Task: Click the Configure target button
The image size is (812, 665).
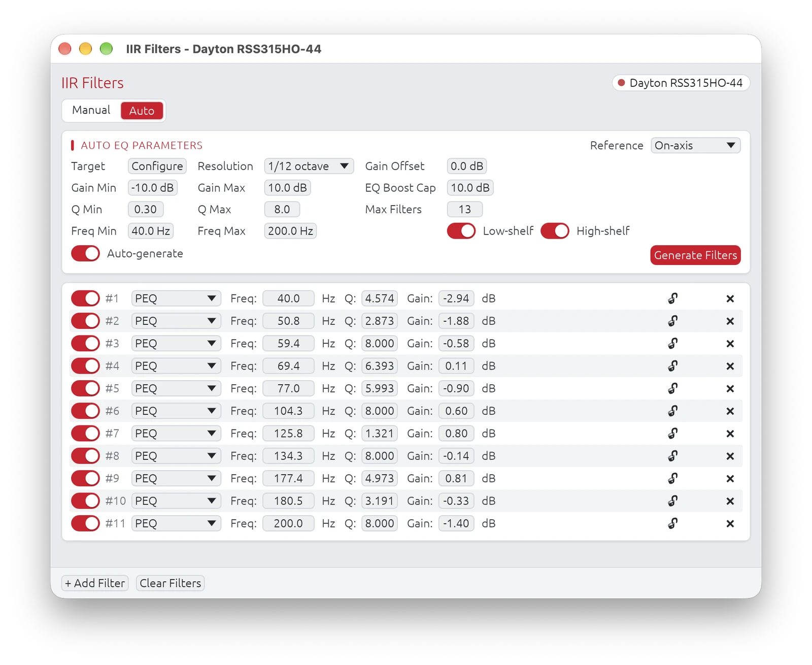Action: tap(157, 167)
